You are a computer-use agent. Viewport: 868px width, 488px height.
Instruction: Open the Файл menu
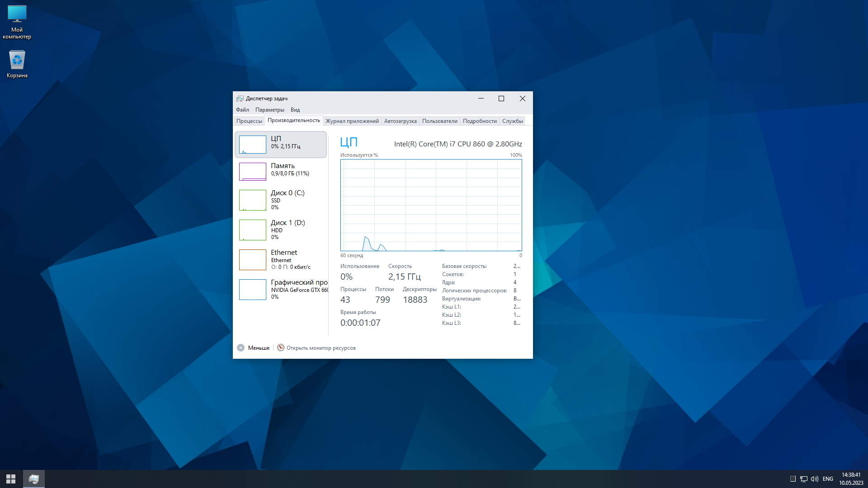[242, 109]
